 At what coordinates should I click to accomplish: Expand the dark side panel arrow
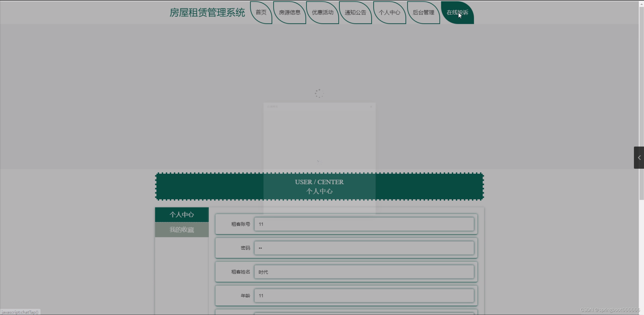639,158
